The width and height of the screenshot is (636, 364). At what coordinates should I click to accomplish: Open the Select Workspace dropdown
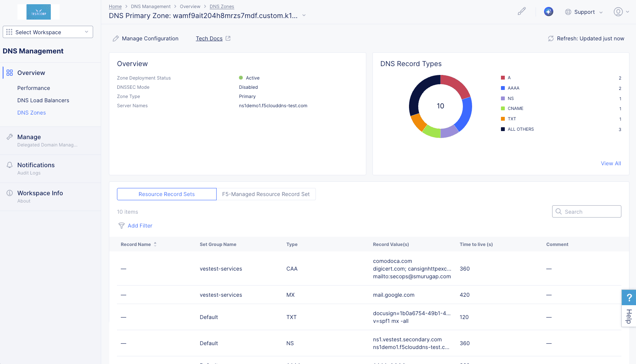pos(47,32)
